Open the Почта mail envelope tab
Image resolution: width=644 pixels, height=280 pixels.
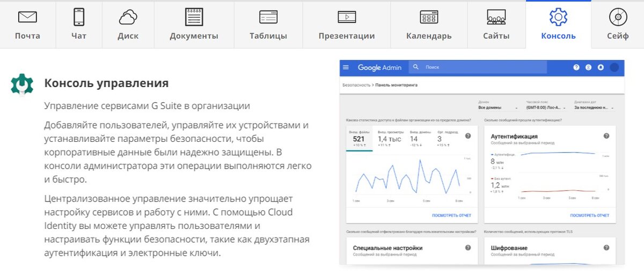27,25
